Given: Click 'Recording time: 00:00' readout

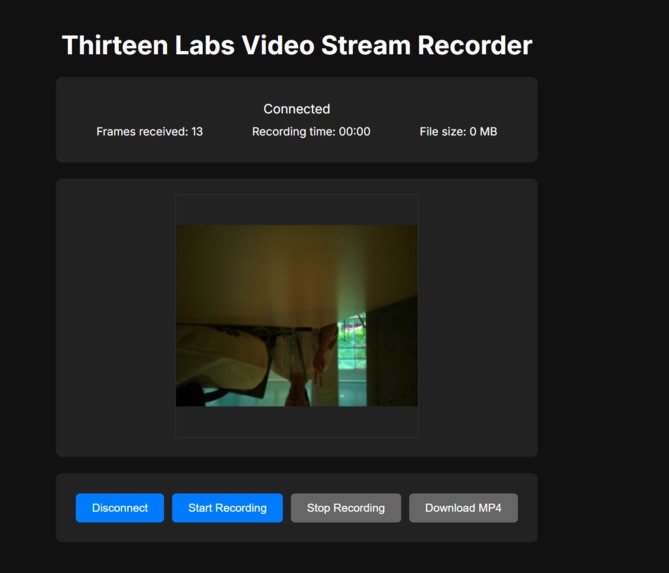Looking at the screenshot, I should coord(311,131).
